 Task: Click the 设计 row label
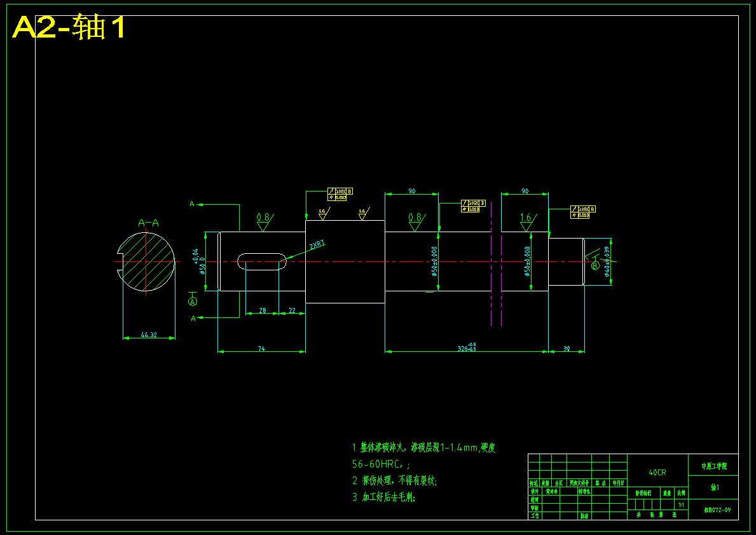[534, 492]
